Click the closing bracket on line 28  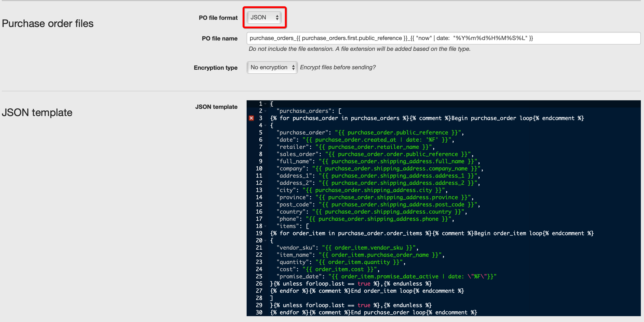pos(272,298)
